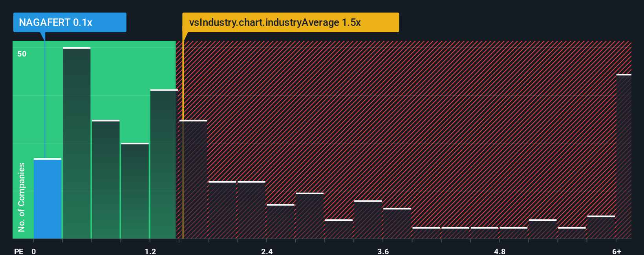644x255 pixels.
Task: Click the industry average 1.5x label
Action: coord(291,22)
